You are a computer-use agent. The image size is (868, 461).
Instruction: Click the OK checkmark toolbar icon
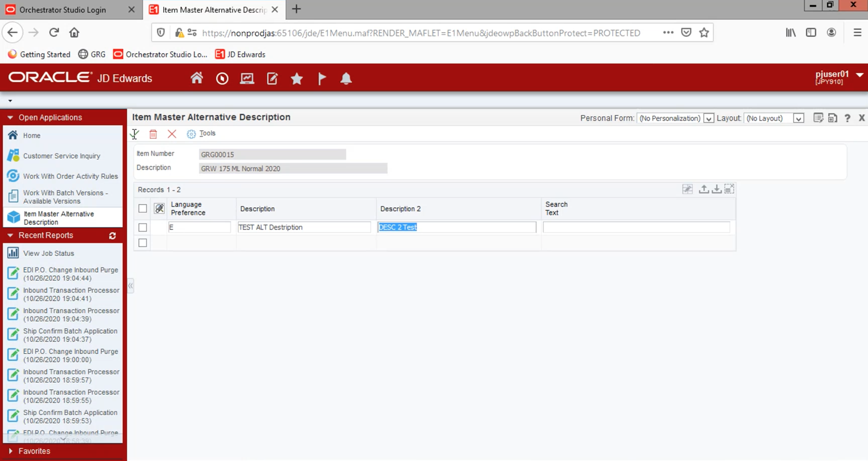click(134, 134)
